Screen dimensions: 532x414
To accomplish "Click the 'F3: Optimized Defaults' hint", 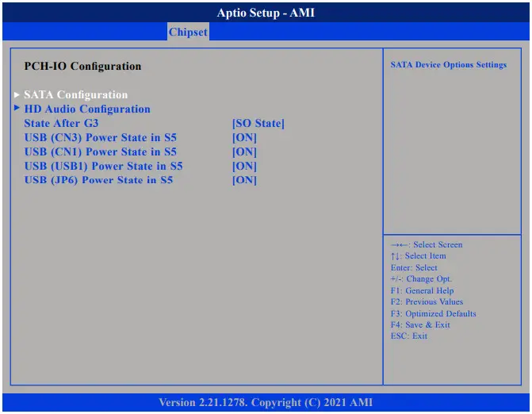I will [x=433, y=313].
